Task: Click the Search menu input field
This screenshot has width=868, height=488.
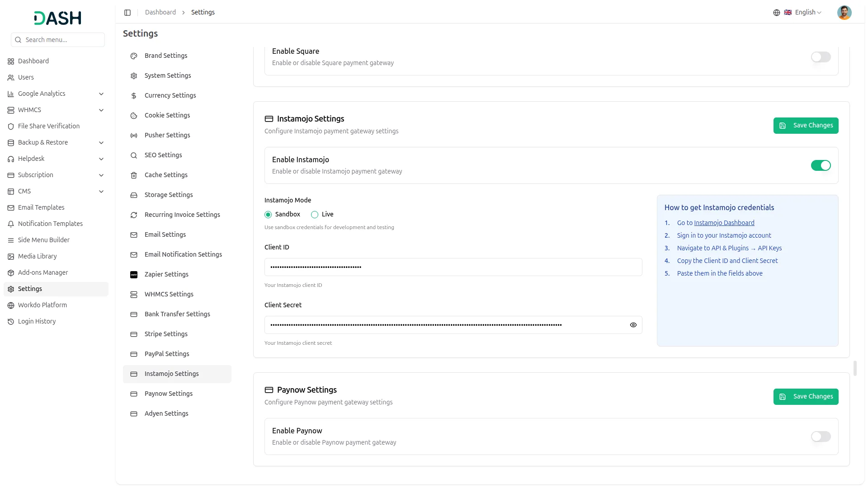Action: (58, 40)
